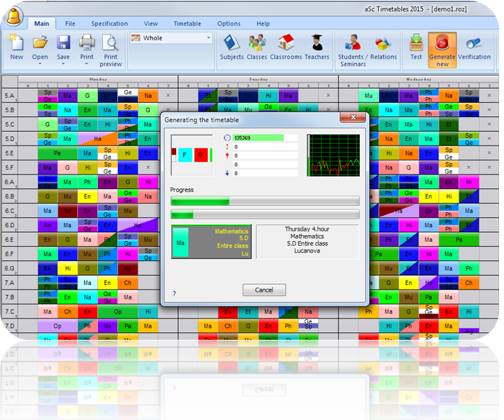Select the 7.C class row header
This screenshot has width=504, height=420.
10,311
